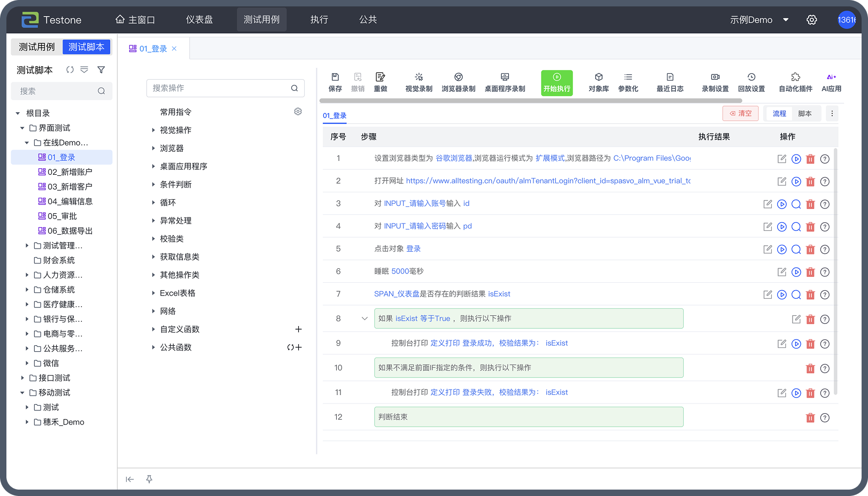Click the Save icon in toolbar

tap(335, 82)
